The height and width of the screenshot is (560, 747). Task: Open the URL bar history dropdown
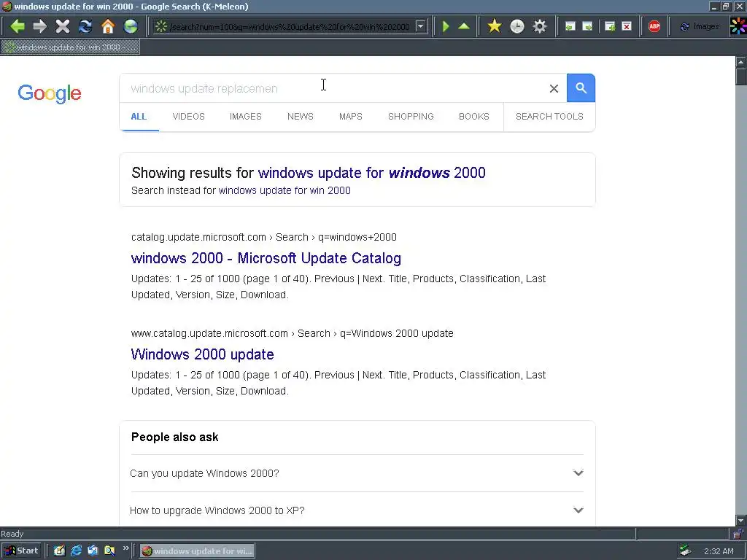point(420,26)
